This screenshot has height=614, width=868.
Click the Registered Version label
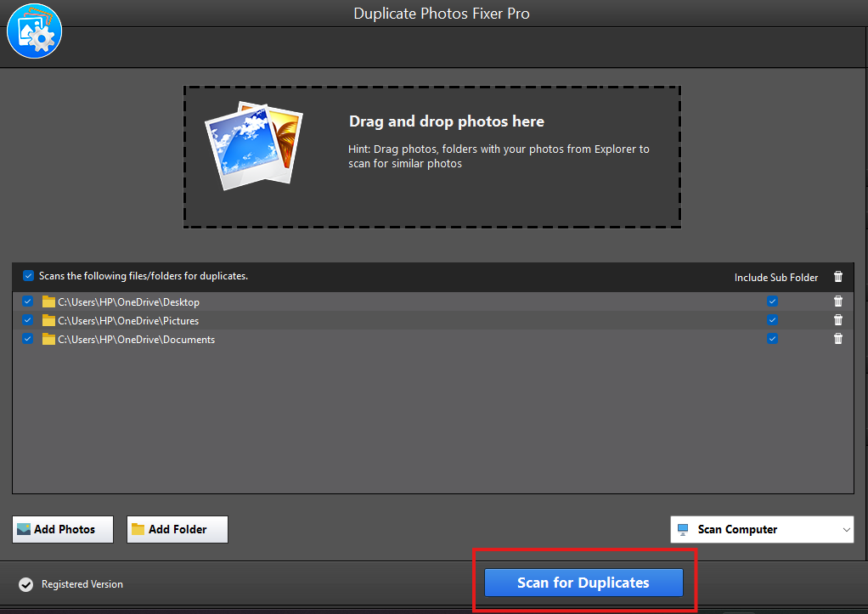tap(82, 584)
